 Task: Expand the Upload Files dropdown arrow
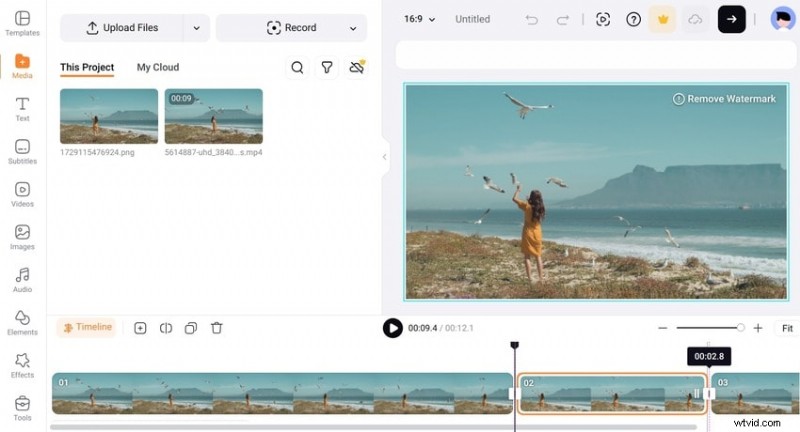(x=196, y=28)
